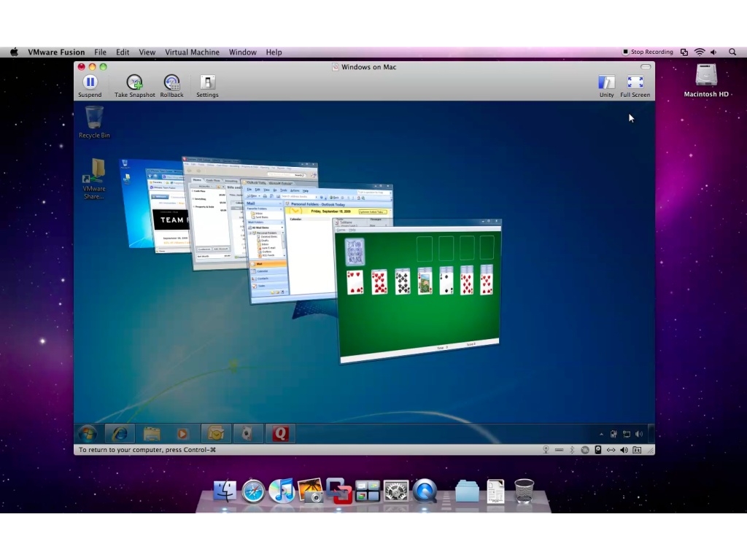This screenshot has width=747, height=560.
Task: Click the VMware Fusion Dock icon
Action: click(x=338, y=491)
